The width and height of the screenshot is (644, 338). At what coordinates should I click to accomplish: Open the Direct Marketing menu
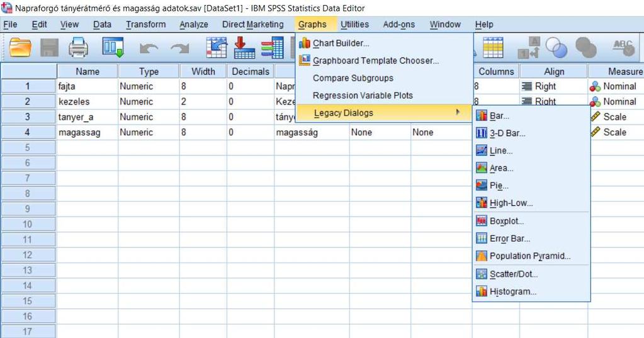pos(252,25)
